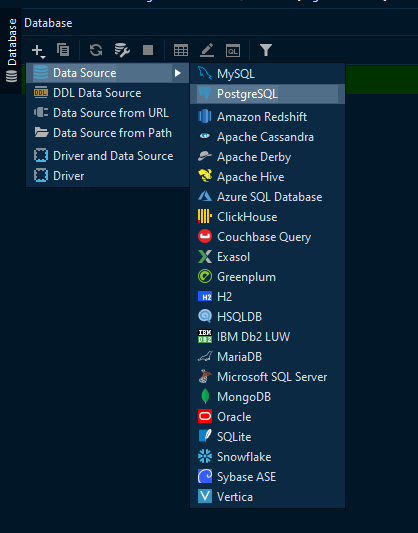Click the Azure SQL Database icon
The height and width of the screenshot is (533, 418).
[x=205, y=196]
